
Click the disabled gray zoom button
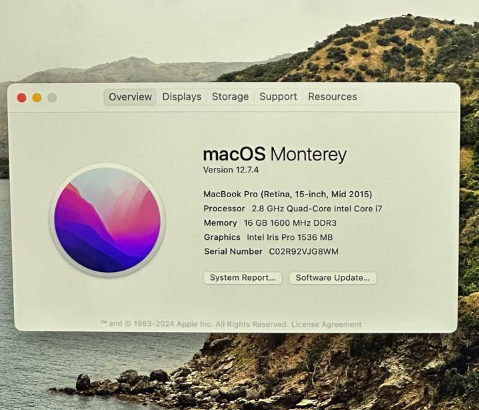52,98
